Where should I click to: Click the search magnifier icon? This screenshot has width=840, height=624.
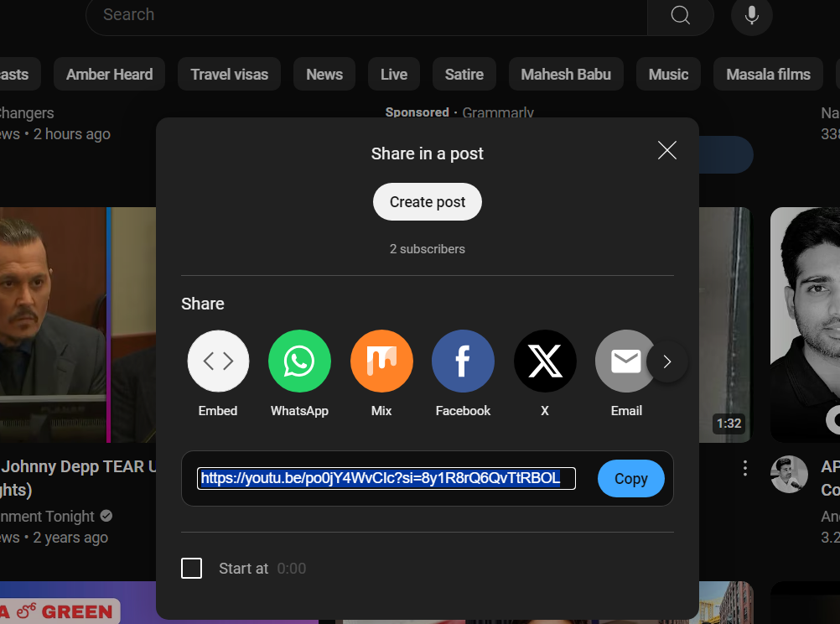(679, 15)
